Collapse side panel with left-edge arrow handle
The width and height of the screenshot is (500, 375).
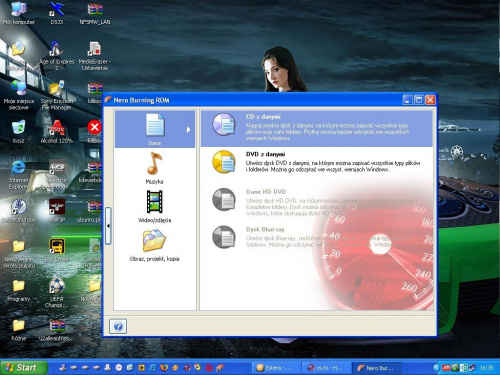click(x=108, y=226)
